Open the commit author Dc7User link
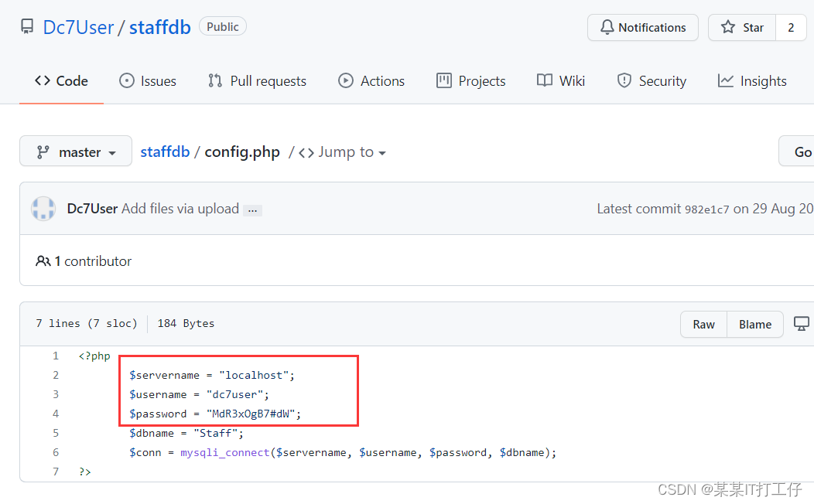The height and width of the screenshot is (504, 814). (x=92, y=209)
